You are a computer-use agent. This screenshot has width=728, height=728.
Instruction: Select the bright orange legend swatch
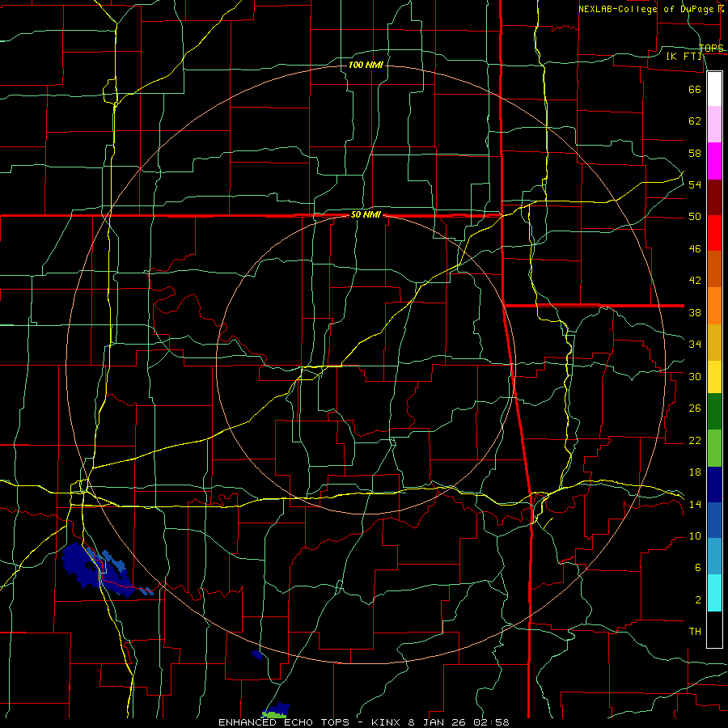point(714,306)
